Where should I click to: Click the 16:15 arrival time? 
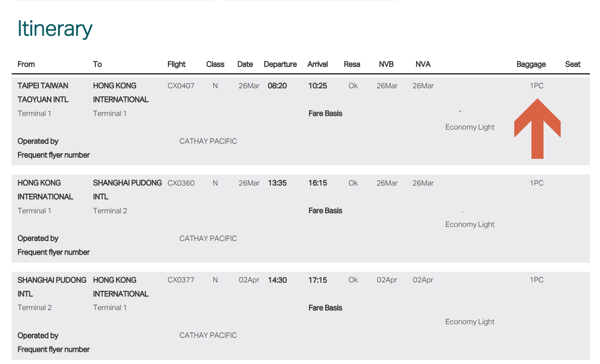[318, 183]
